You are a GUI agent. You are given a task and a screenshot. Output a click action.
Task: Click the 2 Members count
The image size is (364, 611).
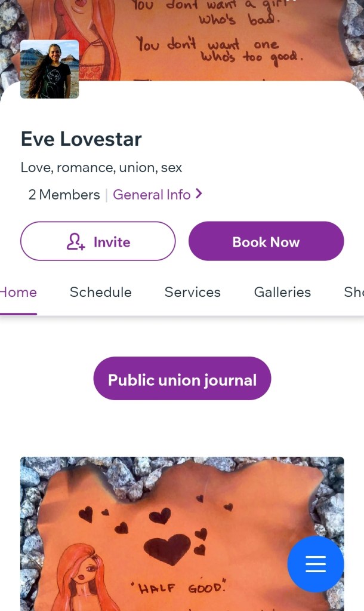click(x=64, y=195)
